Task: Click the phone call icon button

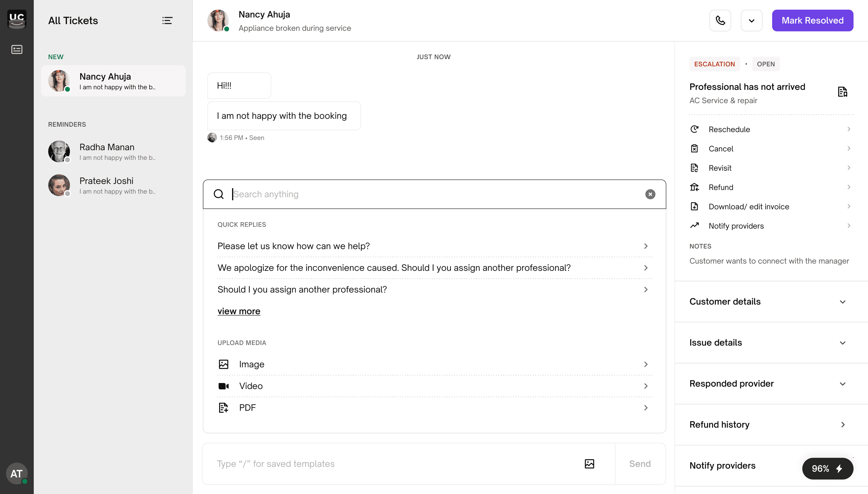Action: 720,21
